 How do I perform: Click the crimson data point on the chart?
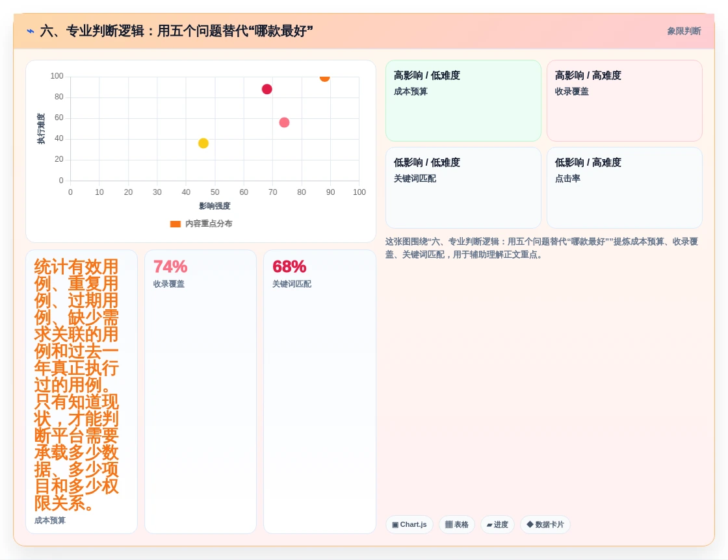(267, 89)
